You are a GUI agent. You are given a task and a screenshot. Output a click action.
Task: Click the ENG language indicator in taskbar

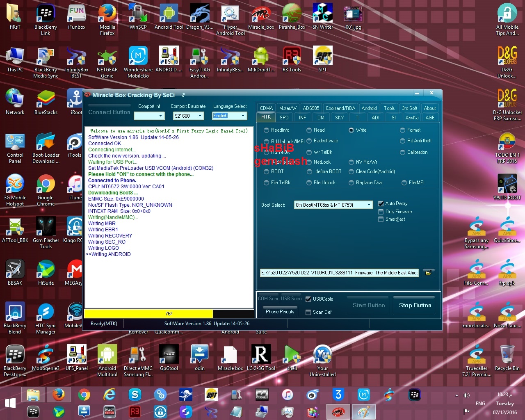pyautogui.click(x=480, y=404)
